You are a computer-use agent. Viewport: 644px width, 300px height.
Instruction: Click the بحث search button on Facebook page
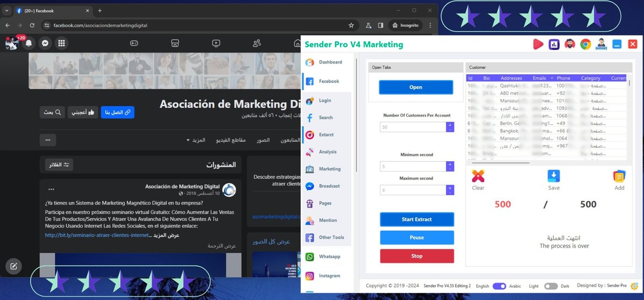click(x=52, y=112)
